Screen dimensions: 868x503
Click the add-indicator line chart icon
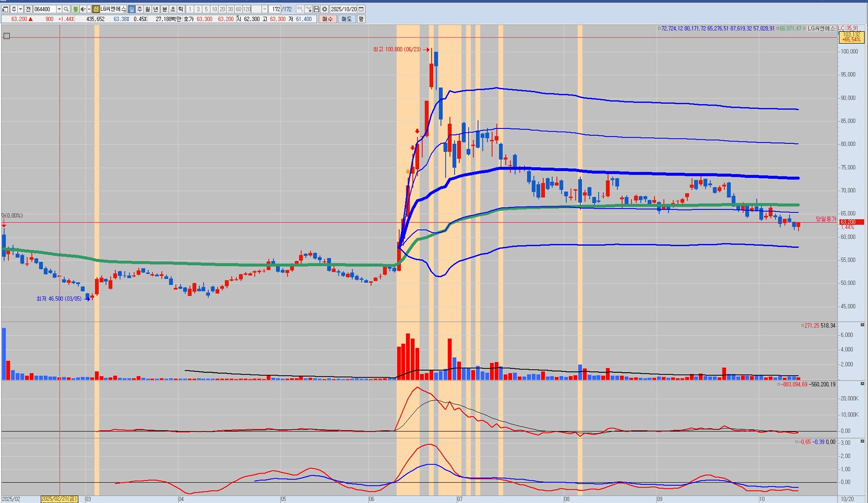coord(308,9)
